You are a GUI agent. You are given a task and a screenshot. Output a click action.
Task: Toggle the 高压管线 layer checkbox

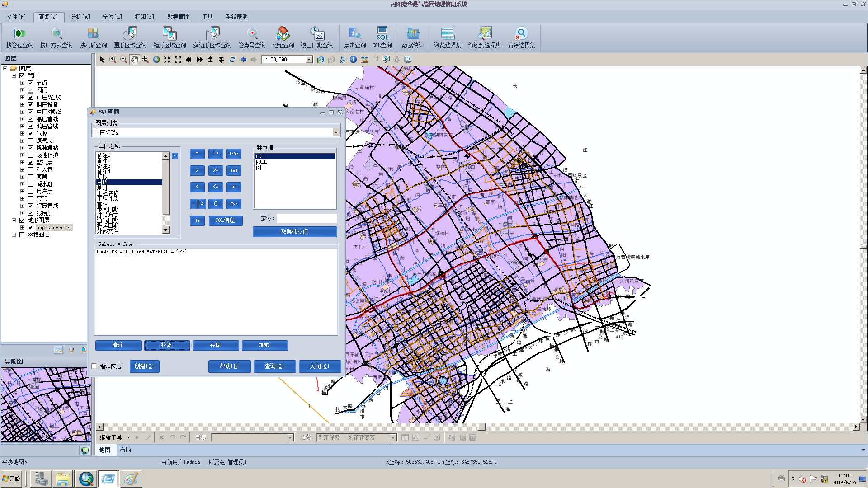click(x=31, y=119)
